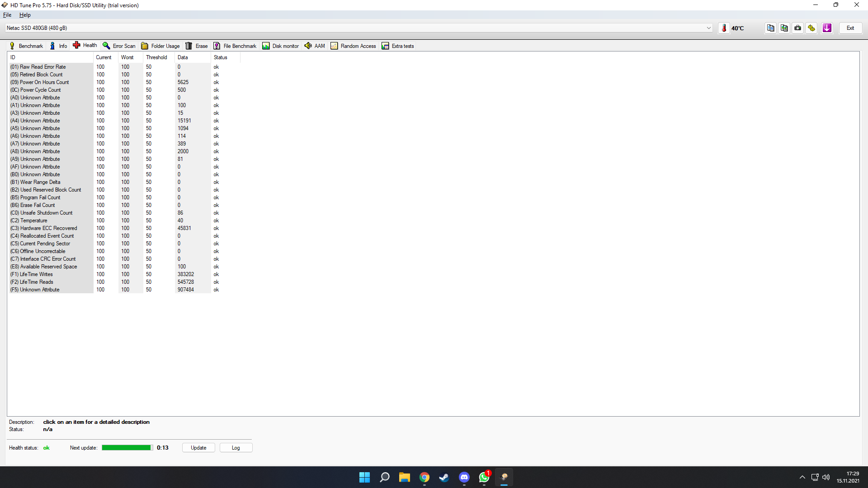Select the Random Access tab
This screenshot has height=488, width=868.
pos(354,46)
